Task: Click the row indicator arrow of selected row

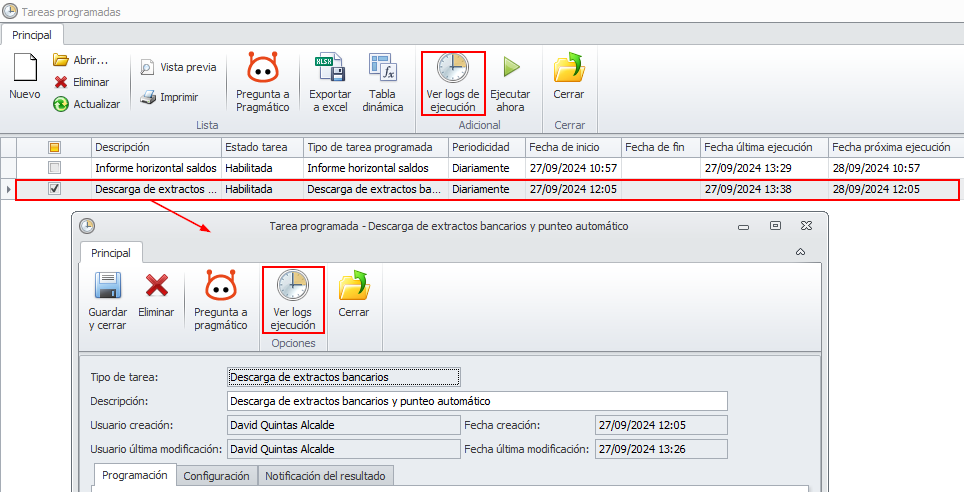Action: (8, 189)
